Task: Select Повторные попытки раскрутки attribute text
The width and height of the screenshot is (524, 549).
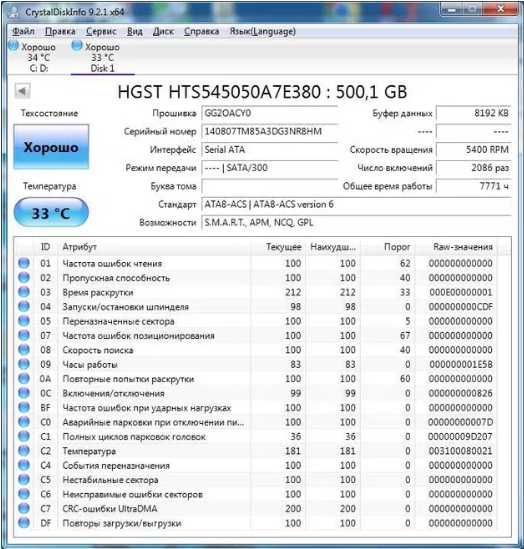Action: point(128,379)
